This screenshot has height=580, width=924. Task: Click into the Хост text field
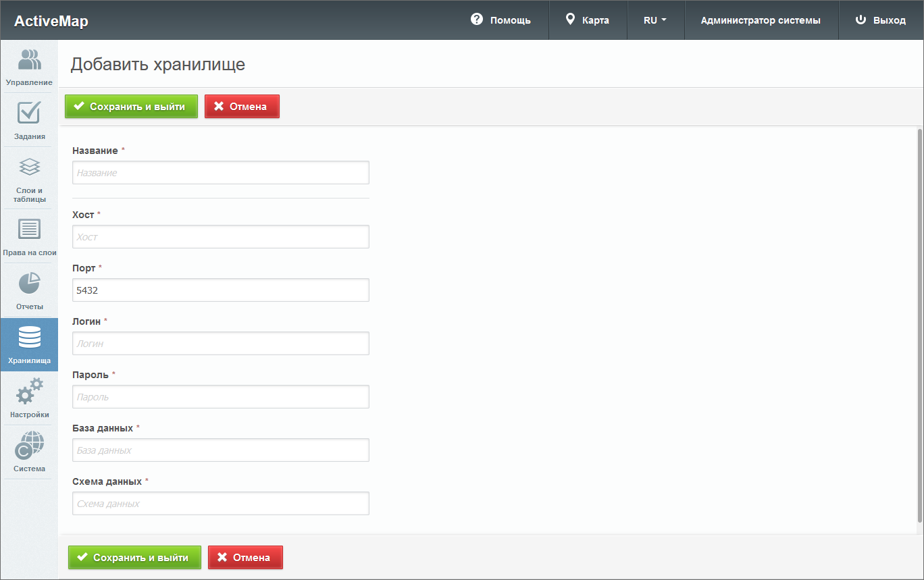pos(220,237)
